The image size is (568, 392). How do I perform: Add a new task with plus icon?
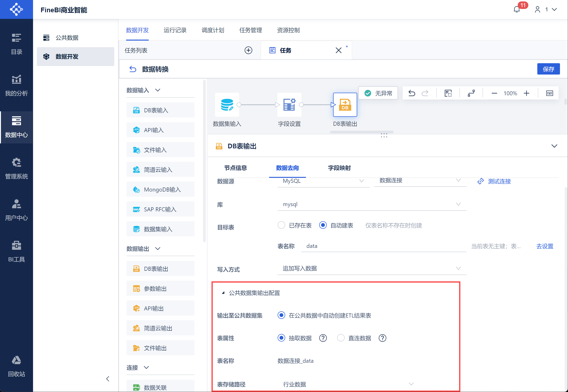click(249, 50)
